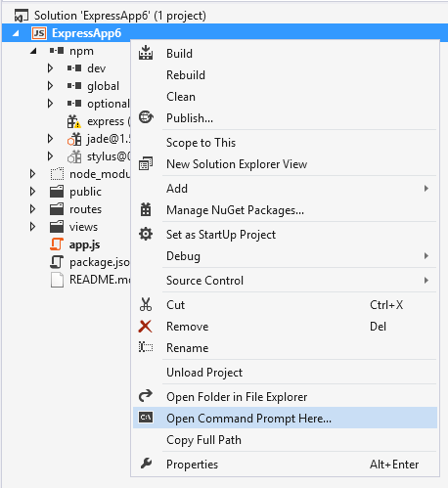Expand the stylus package node
The width and height of the screenshot is (448, 488).
[x=50, y=156]
